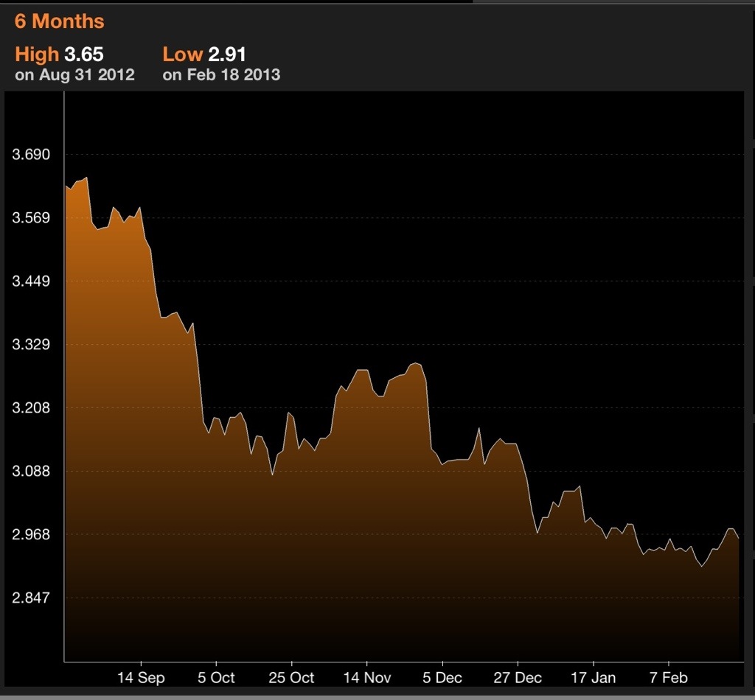Select the 14 Nov axis label

click(x=367, y=677)
